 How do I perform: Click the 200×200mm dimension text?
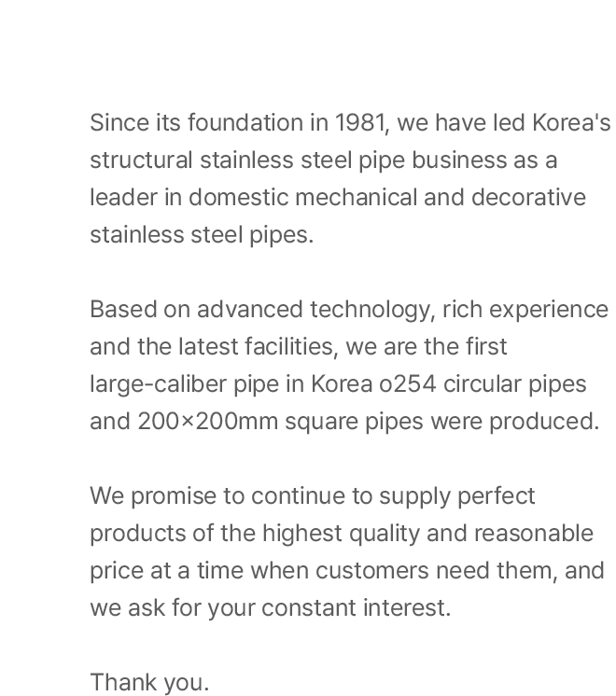coord(208,422)
